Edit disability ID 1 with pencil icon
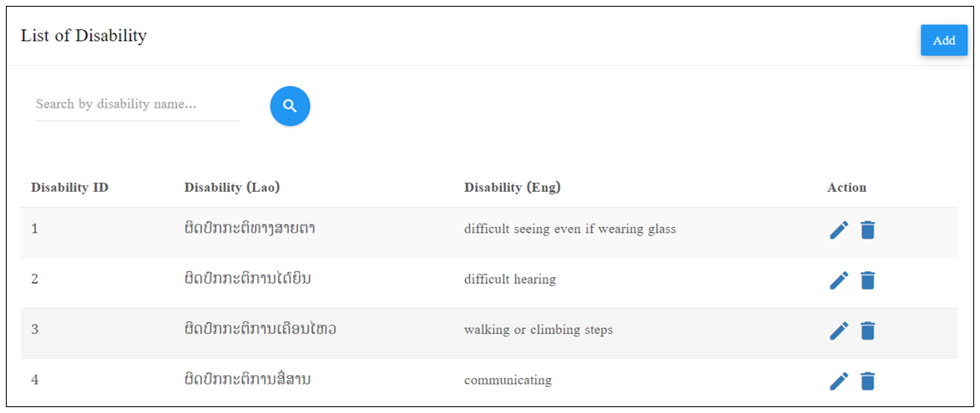Image resolution: width=980 pixels, height=413 pixels. pyautogui.click(x=839, y=230)
